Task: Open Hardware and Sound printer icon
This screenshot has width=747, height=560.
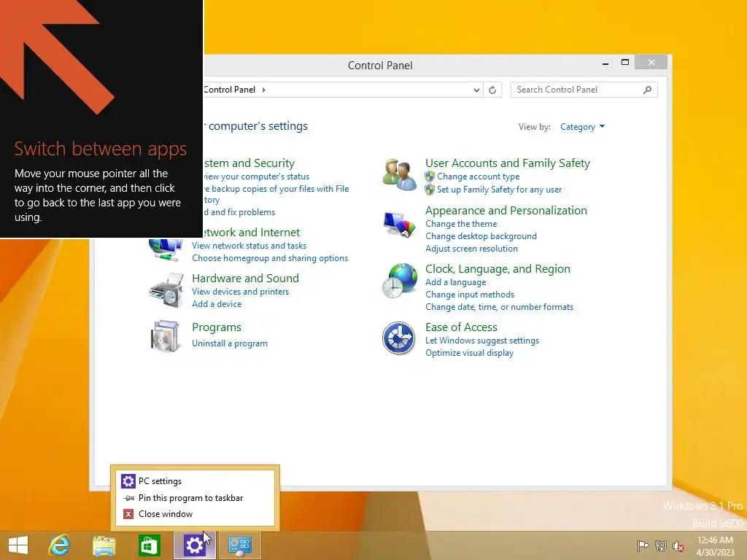Action: click(x=166, y=290)
